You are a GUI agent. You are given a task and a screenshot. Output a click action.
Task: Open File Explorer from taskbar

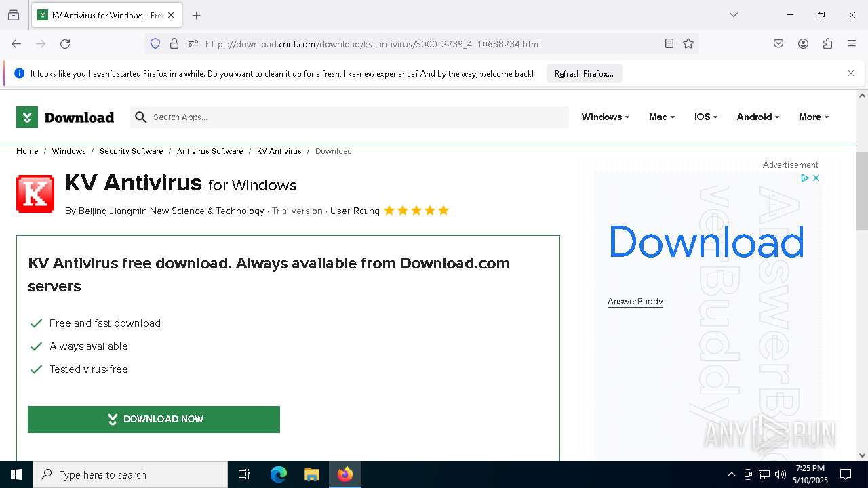pyautogui.click(x=311, y=474)
